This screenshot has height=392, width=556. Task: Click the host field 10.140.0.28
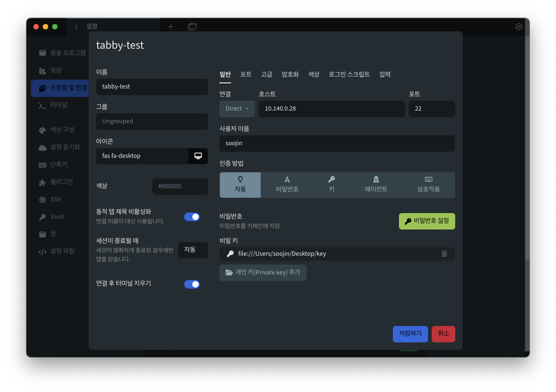tap(331, 109)
